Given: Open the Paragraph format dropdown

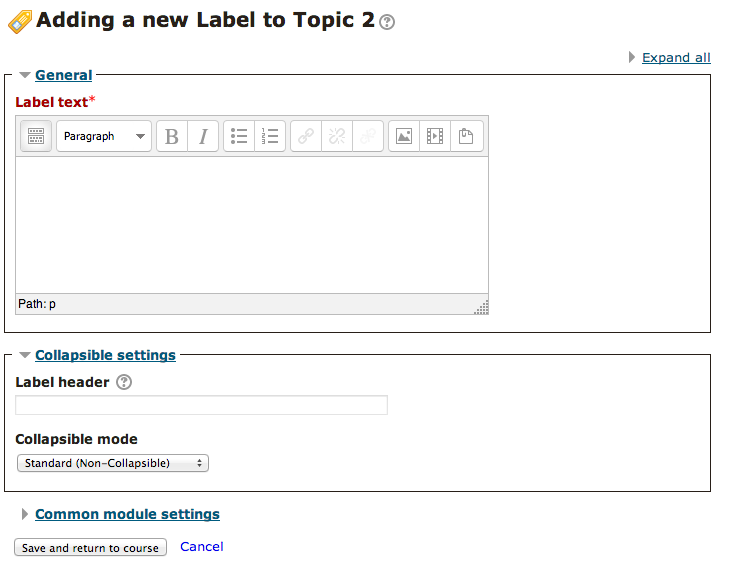Looking at the screenshot, I should 104,136.
